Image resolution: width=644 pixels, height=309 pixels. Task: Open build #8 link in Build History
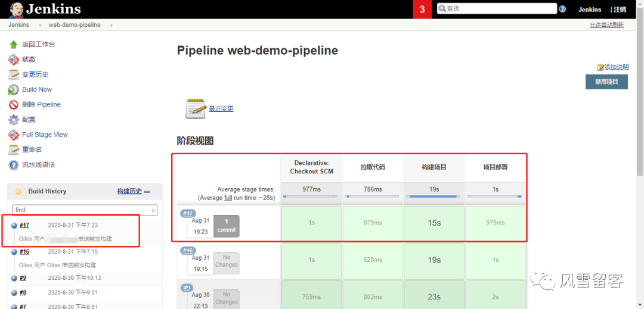(x=23, y=292)
